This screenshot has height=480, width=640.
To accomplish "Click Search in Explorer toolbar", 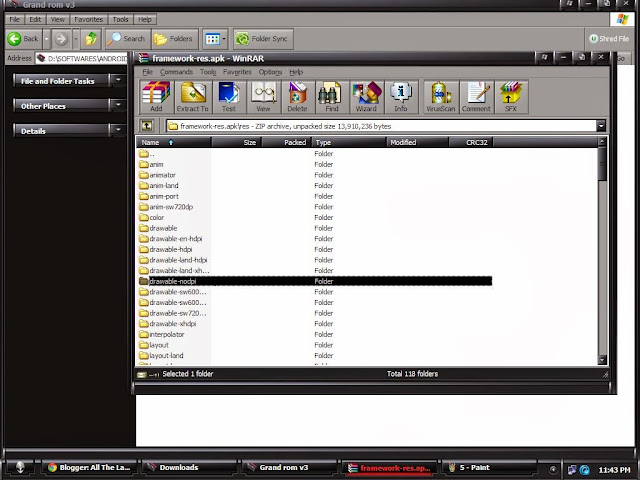I will pyautogui.click(x=127, y=39).
